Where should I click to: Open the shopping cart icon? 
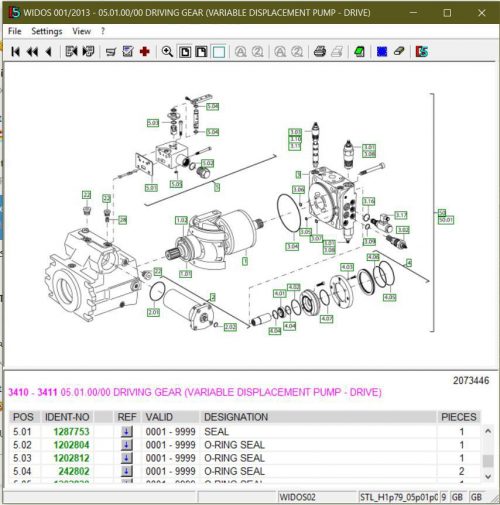coord(110,52)
